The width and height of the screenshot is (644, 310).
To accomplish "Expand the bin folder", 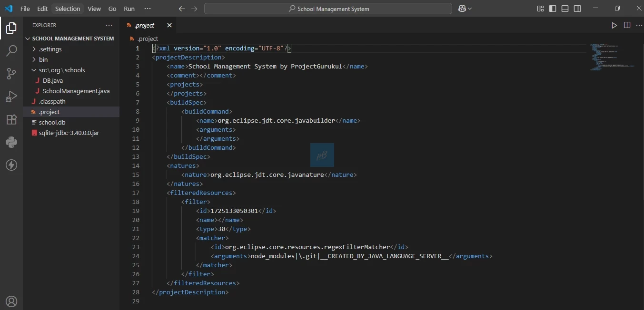I will click(43, 59).
